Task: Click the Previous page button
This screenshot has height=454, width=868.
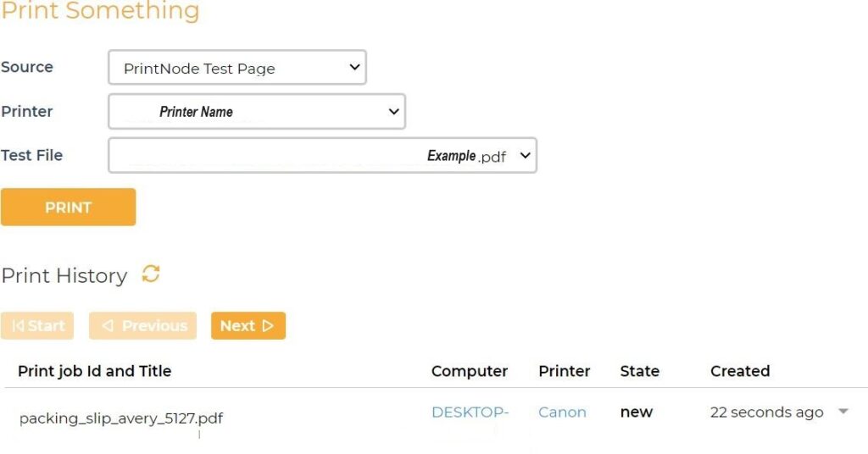Action: 142,326
